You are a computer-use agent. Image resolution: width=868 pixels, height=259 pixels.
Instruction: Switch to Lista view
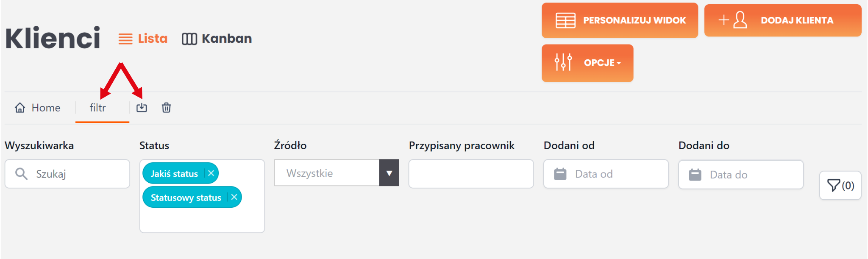pos(143,39)
